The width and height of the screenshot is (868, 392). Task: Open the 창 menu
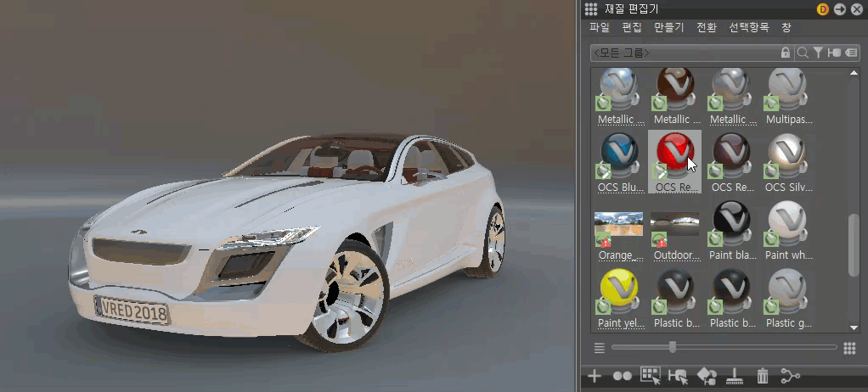pyautogui.click(x=786, y=27)
